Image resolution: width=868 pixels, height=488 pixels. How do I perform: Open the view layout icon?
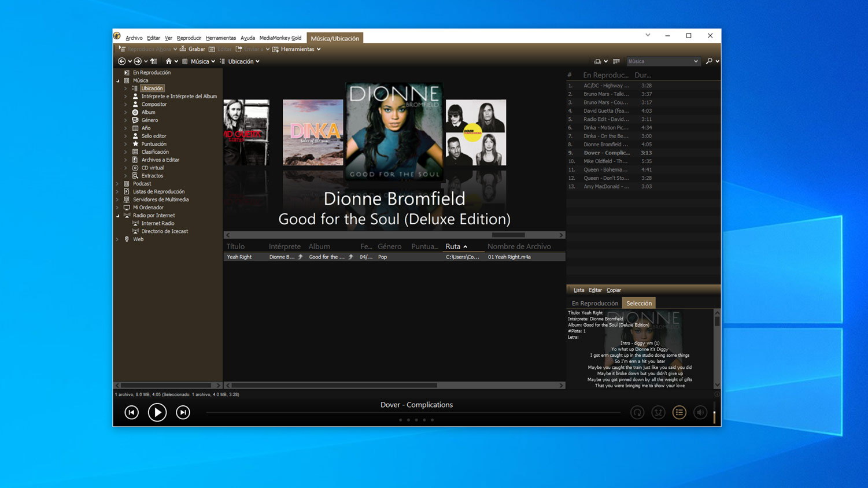pyautogui.click(x=598, y=61)
